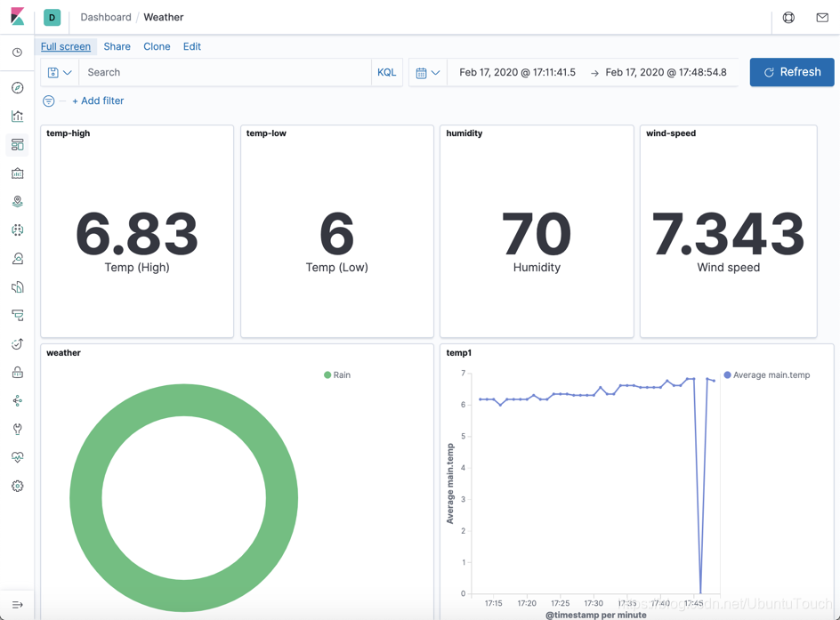Open Dev Tools wrench icon
The image size is (840, 620).
(17, 429)
